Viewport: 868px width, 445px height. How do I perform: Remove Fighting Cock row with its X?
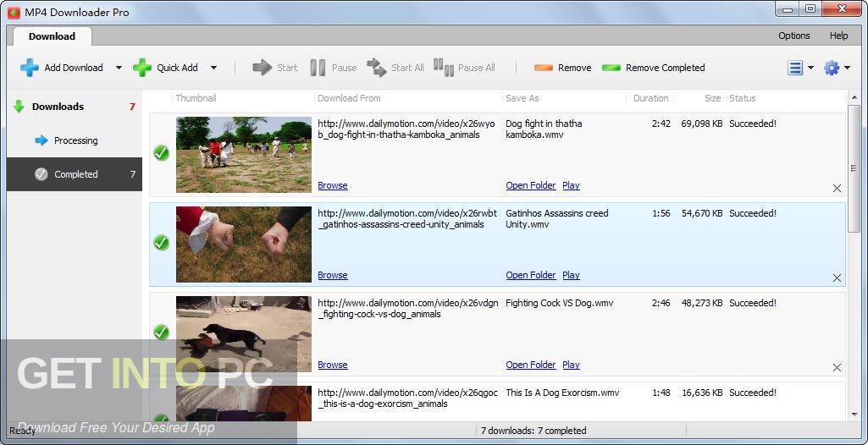pos(837,368)
